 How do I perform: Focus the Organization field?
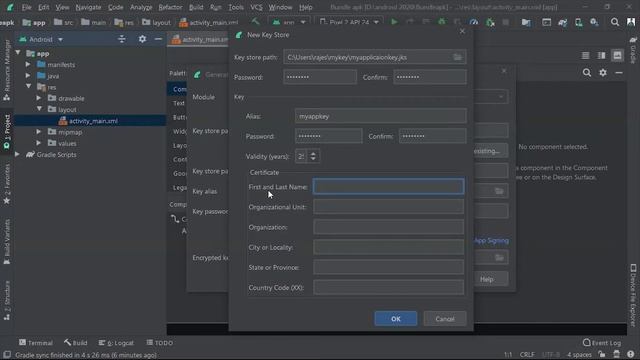388,227
